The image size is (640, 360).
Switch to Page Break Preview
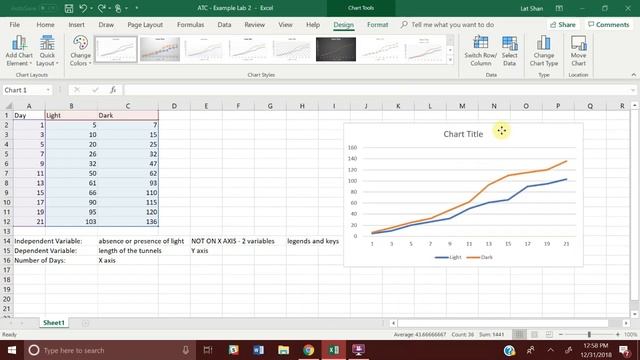[x=549, y=334]
